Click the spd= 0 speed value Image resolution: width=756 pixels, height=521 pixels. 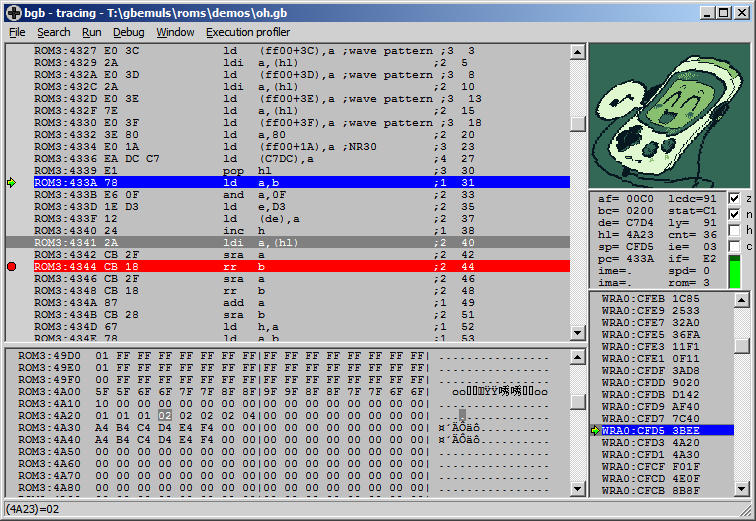coord(689,271)
